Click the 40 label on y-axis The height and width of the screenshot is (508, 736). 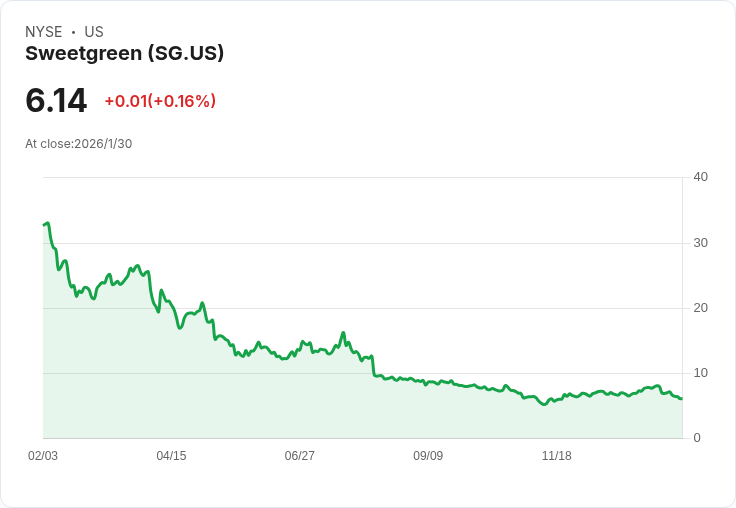(700, 177)
